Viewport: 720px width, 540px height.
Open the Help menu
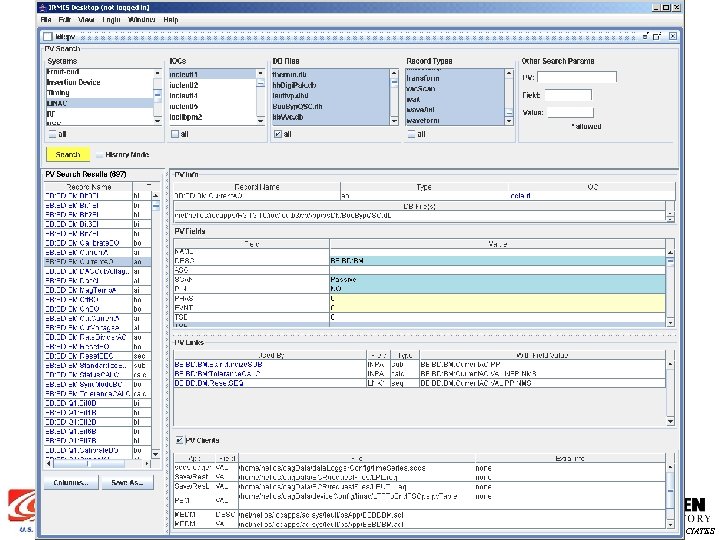171,19
